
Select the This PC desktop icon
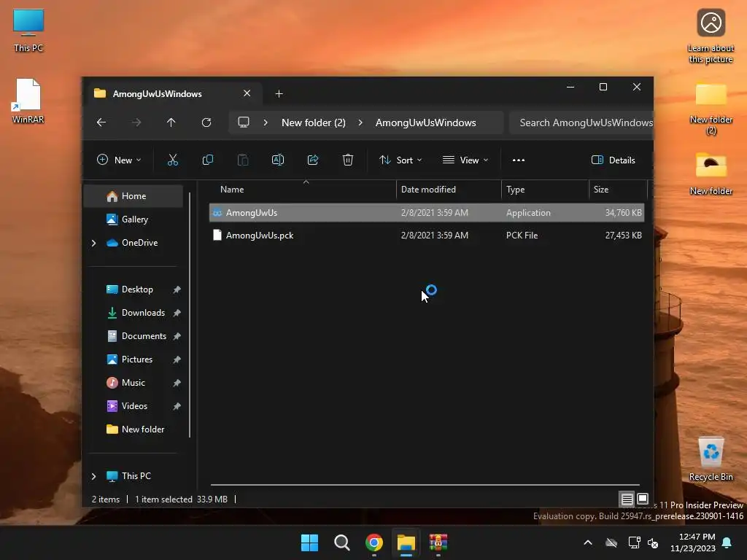tap(28, 31)
